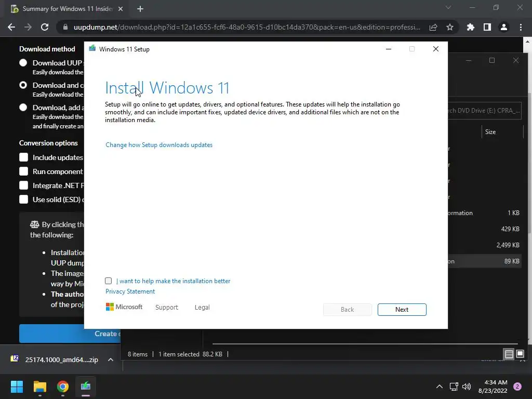Open volume control tray icon
The width and height of the screenshot is (532, 399).
point(467,387)
